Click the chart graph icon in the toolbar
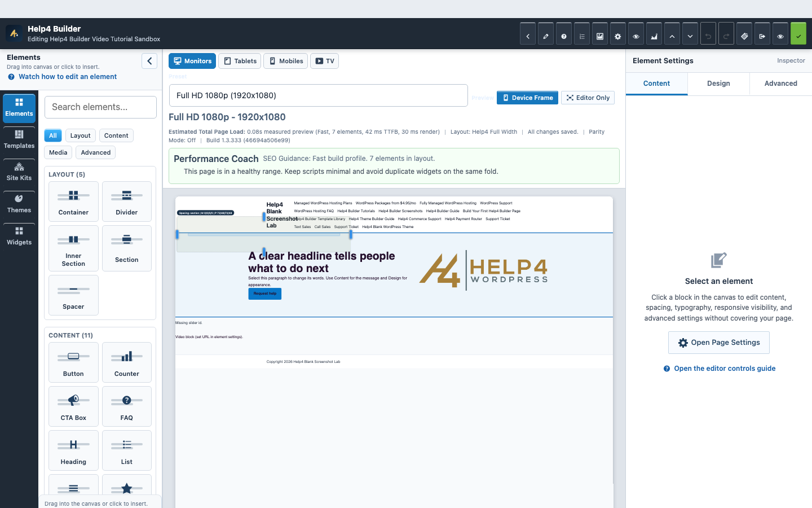Viewport: 812px width, 508px height. pos(654,34)
